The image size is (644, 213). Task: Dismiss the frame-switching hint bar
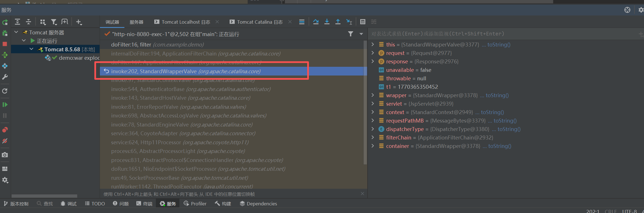(x=362, y=194)
